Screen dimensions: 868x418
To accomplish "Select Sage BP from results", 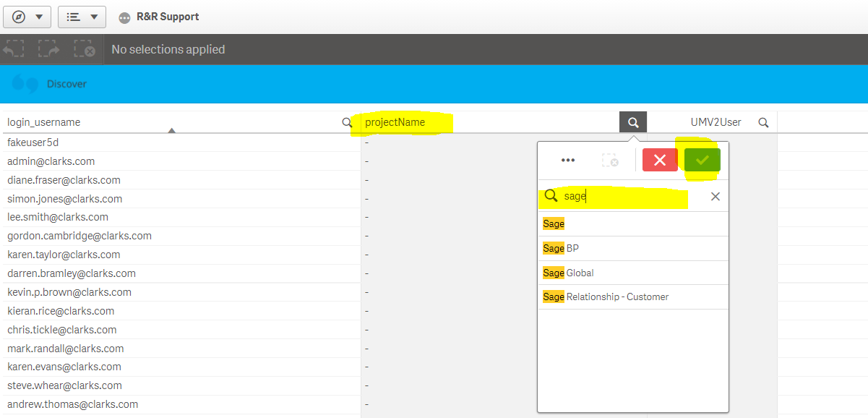I will click(633, 248).
